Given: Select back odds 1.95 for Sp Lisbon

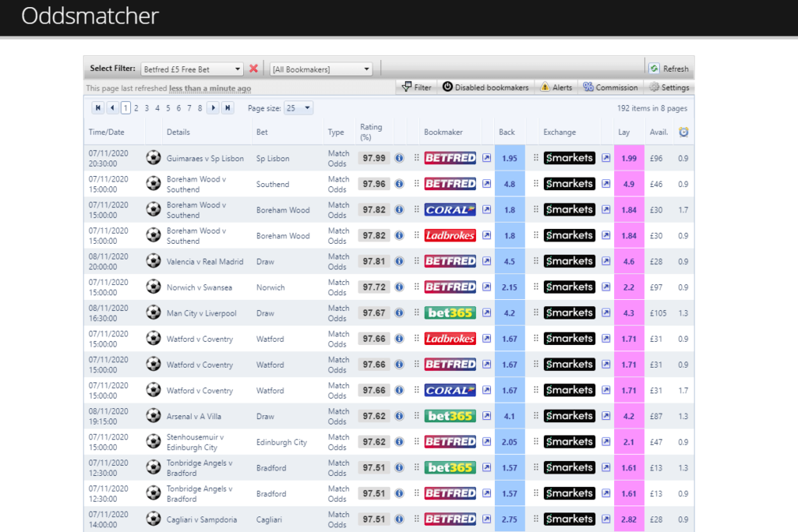Looking at the screenshot, I should click(510, 158).
